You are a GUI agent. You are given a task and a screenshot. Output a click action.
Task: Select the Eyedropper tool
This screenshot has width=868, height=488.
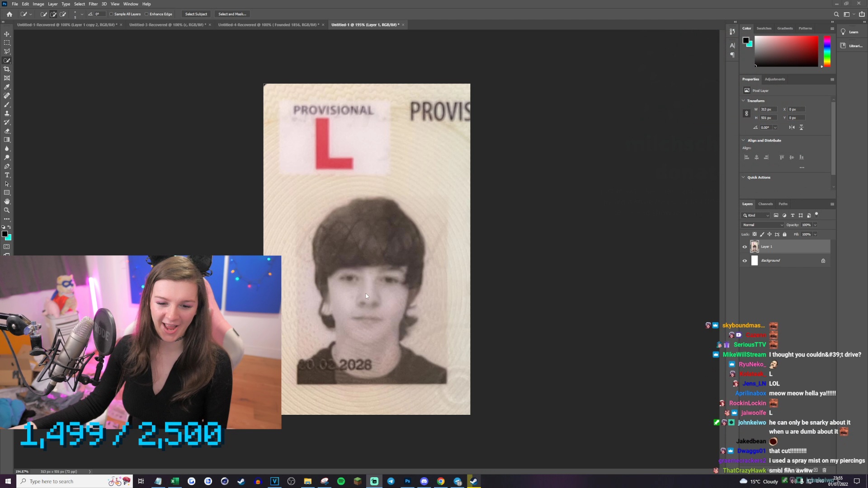[x=7, y=87]
